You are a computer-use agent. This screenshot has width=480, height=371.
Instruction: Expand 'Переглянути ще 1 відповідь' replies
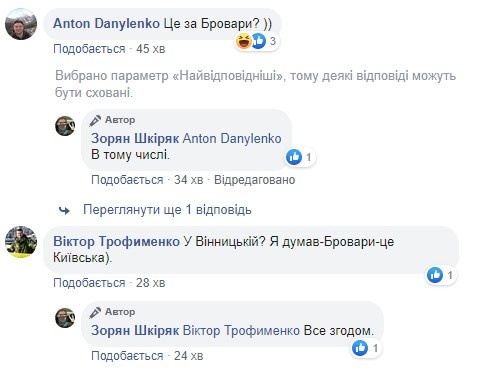(167, 210)
